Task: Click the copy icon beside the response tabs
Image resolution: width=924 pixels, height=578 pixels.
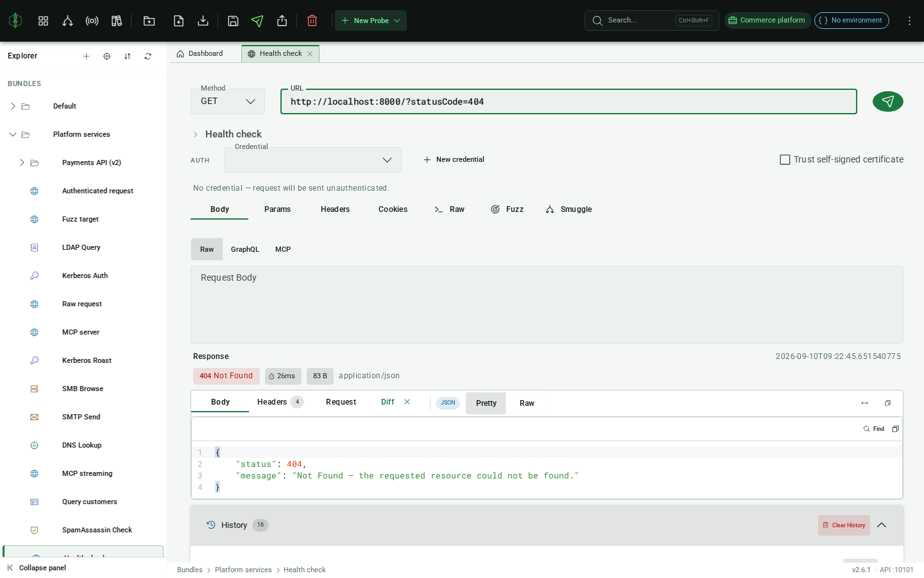Action: click(x=887, y=403)
